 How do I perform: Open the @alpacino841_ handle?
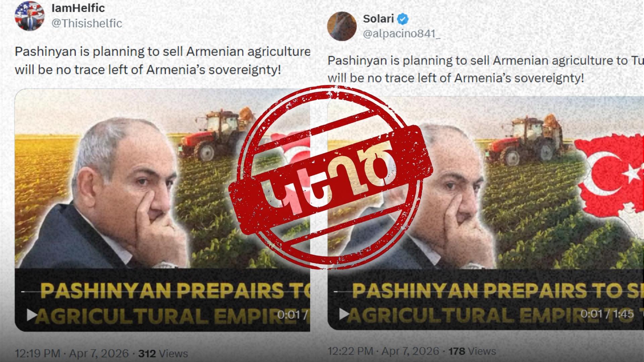click(x=401, y=34)
